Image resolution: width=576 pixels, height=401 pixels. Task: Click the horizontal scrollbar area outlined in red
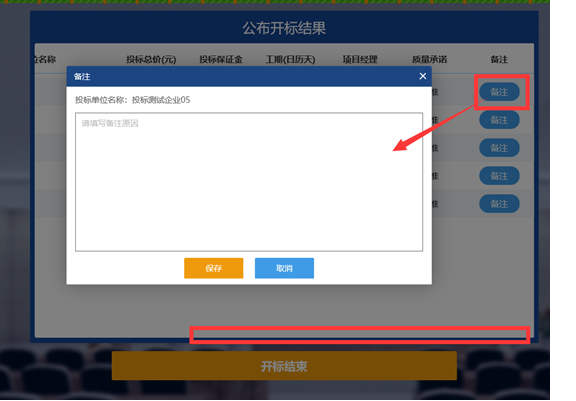[360, 335]
